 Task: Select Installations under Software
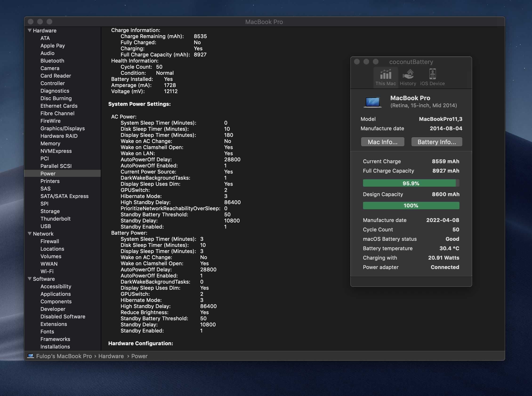(55, 347)
